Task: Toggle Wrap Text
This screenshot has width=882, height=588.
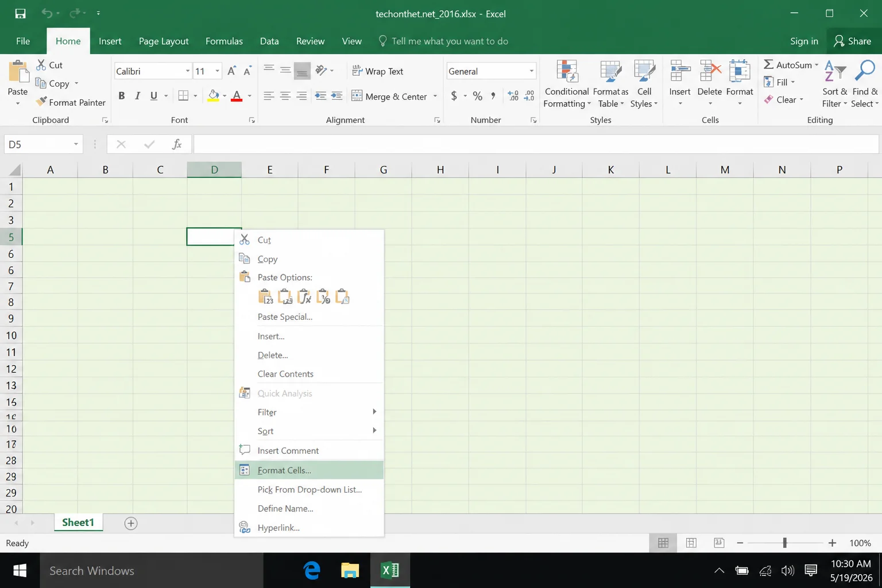Action: click(377, 71)
